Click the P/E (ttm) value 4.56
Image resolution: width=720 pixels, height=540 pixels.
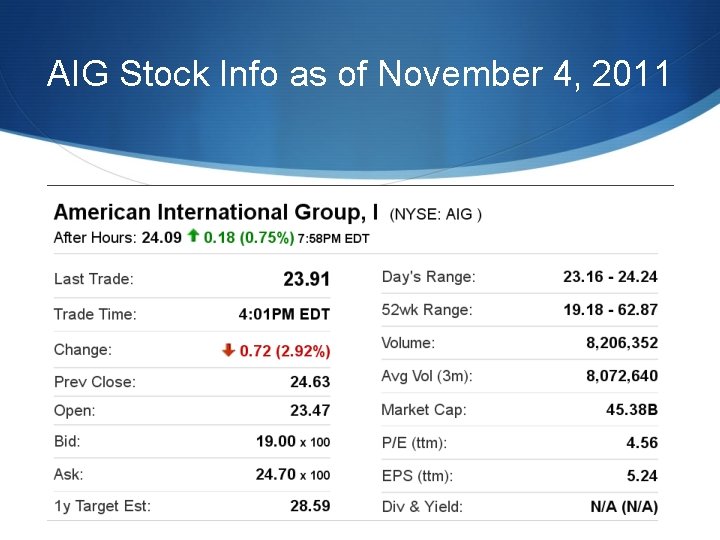pyautogui.click(x=642, y=442)
